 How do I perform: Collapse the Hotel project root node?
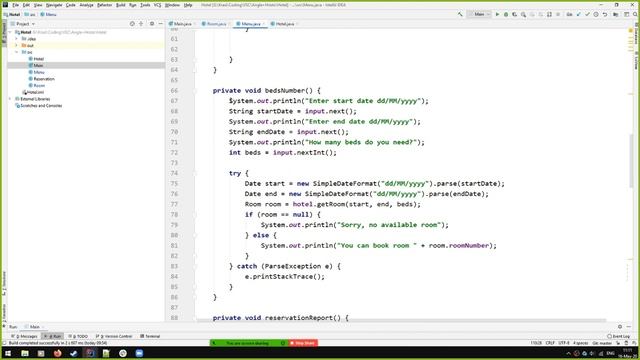(10, 32)
